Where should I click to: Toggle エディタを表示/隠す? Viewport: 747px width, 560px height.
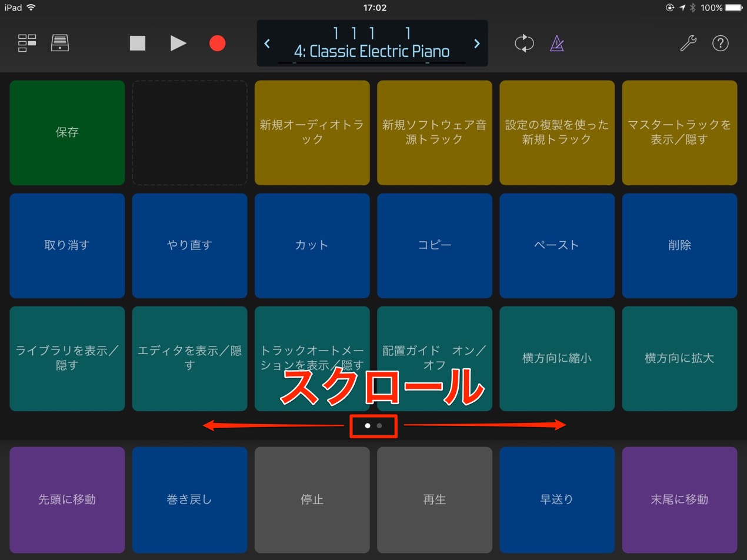coord(189,358)
